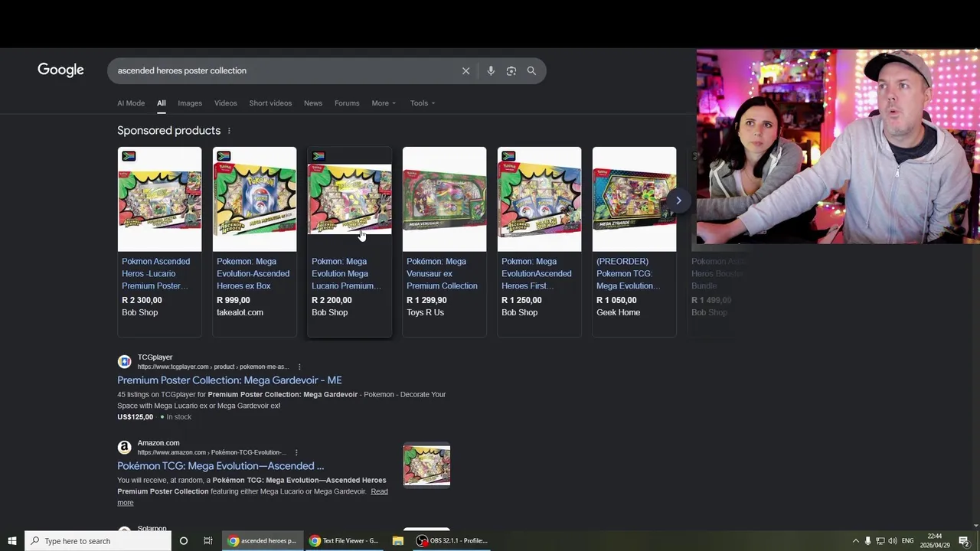The height and width of the screenshot is (551, 980).
Task: Show hidden system tray icons
Action: pos(856,541)
